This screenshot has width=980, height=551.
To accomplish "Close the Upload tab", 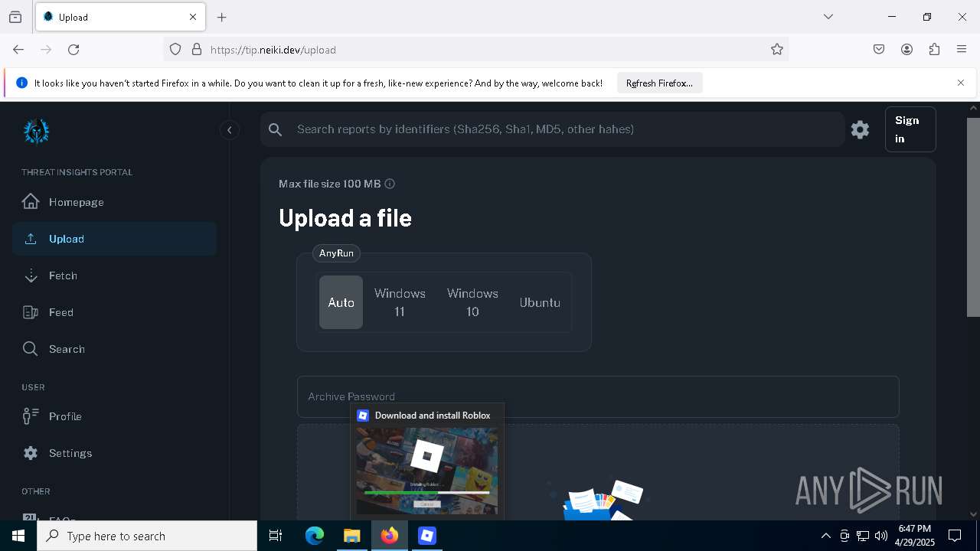I will [193, 17].
